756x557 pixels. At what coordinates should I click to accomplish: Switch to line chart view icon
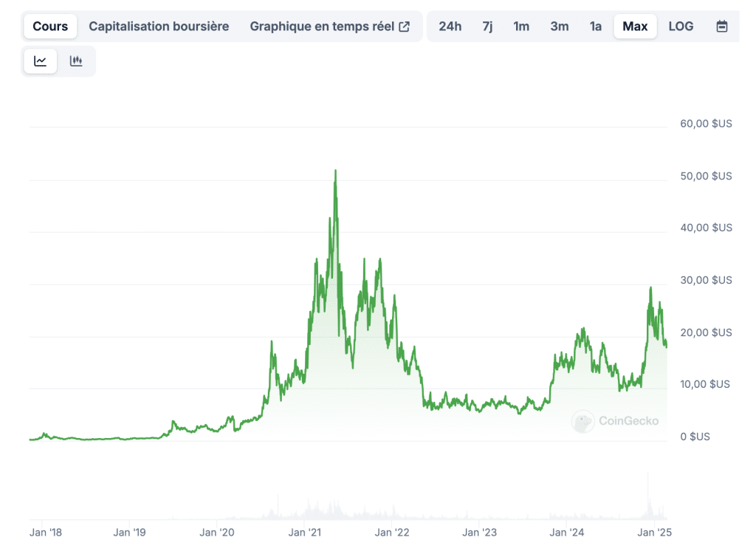click(x=40, y=61)
